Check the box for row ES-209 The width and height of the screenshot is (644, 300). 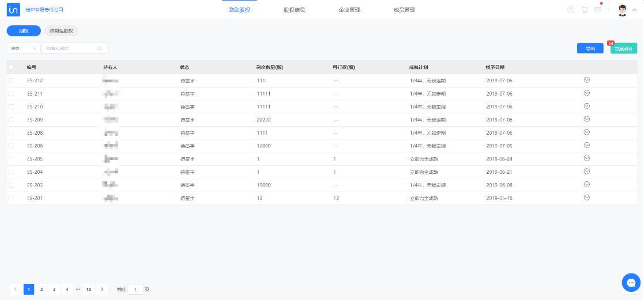coord(11,120)
